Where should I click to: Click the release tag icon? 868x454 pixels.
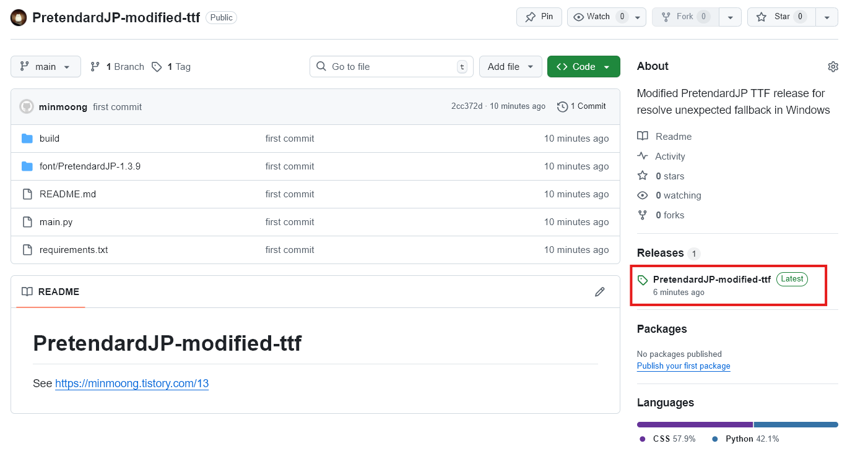pos(643,280)
